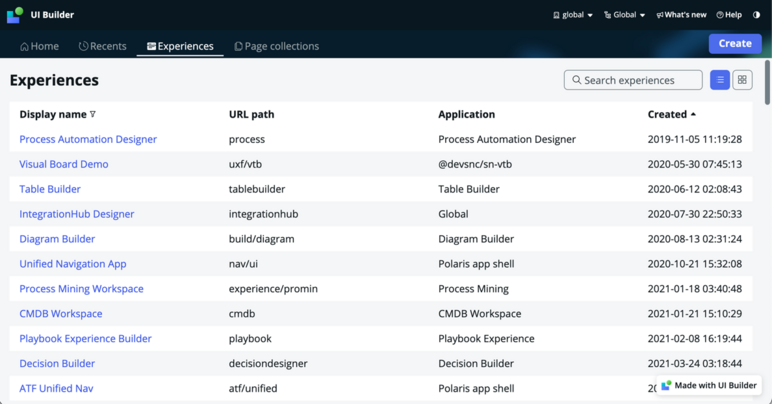Open What's new announcements
This screenshot has width=772, height=404.
(x=681, y=15)
